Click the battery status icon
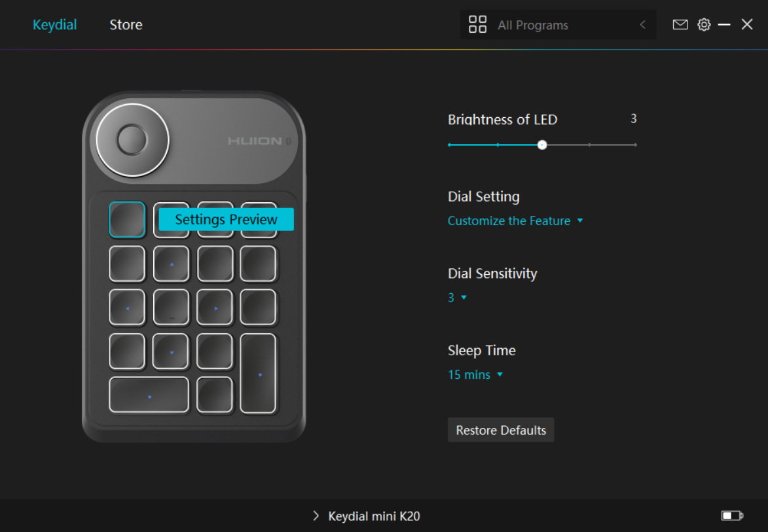Image resolution: width=768 pixels, height=532 pixels. [732, 515]
